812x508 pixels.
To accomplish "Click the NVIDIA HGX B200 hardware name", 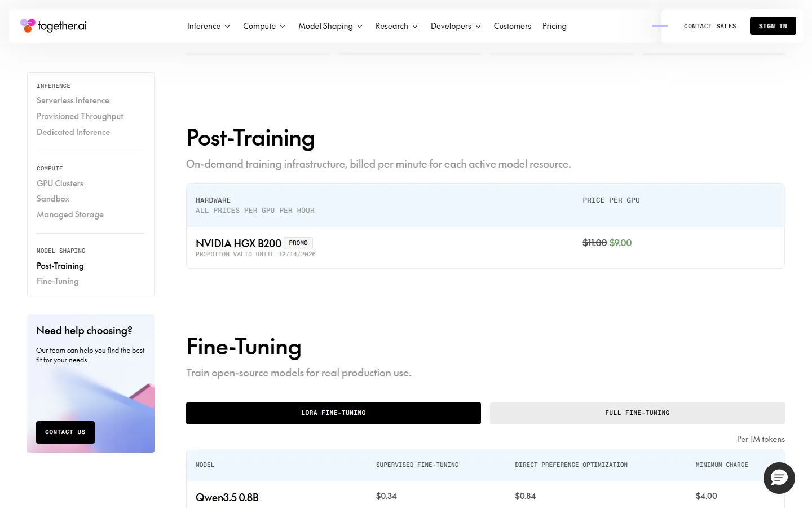I will (239, 243).
